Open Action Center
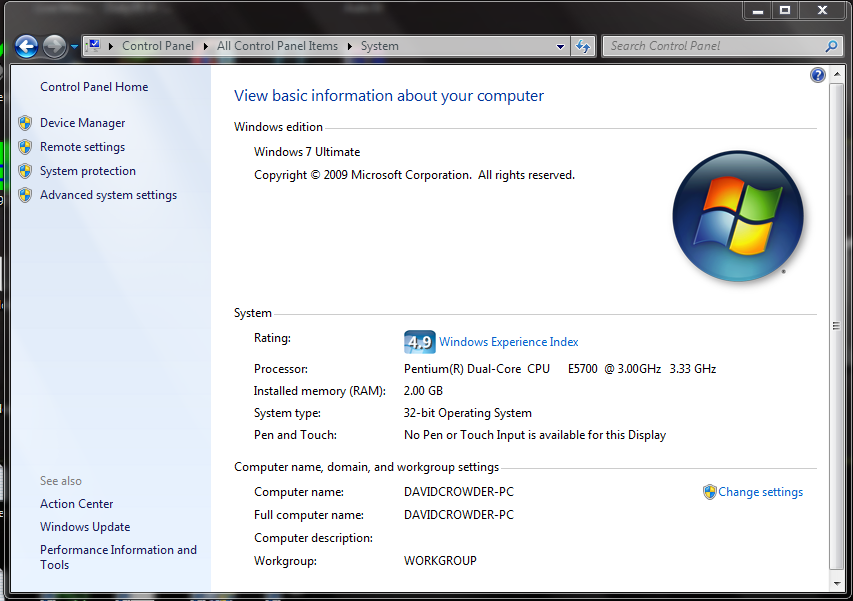 coord(77,504)
